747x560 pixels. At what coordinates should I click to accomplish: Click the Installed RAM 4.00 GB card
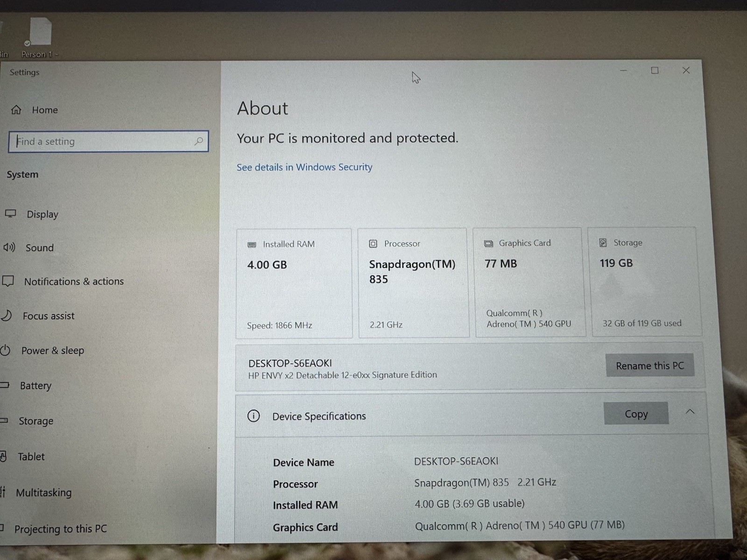click(294, 283)
